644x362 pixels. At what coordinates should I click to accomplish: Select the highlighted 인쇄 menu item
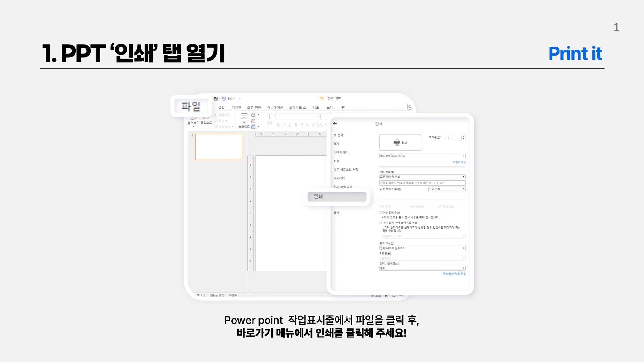point(336,196)
